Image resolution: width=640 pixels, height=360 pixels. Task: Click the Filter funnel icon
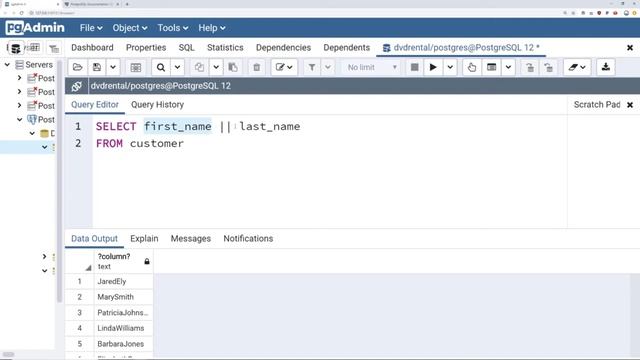[311, 67]
